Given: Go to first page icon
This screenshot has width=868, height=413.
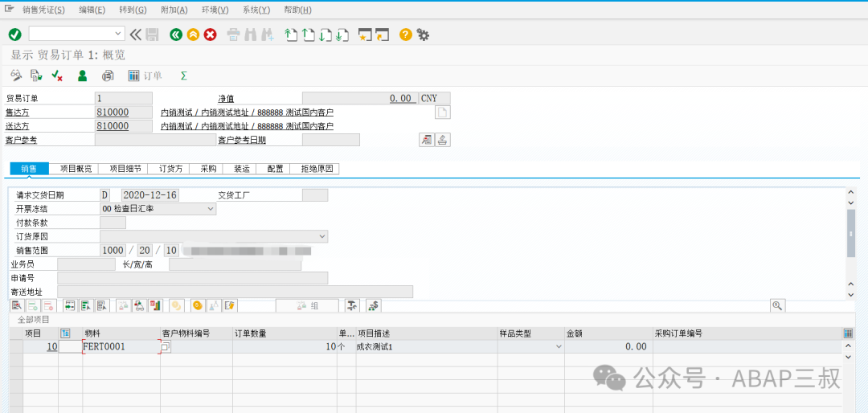Looking at the screenshot, I should tap(291, 35).
